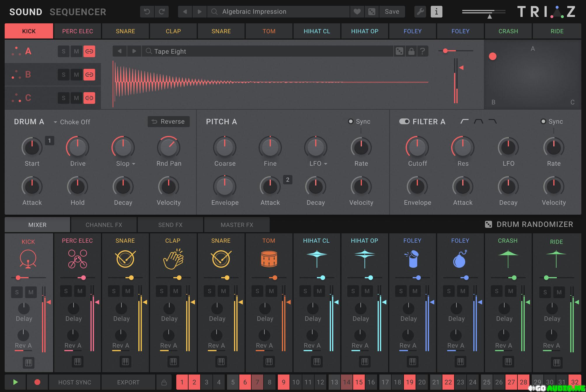Switch to the CHANNEL FX tab

(x=104, y=225)
